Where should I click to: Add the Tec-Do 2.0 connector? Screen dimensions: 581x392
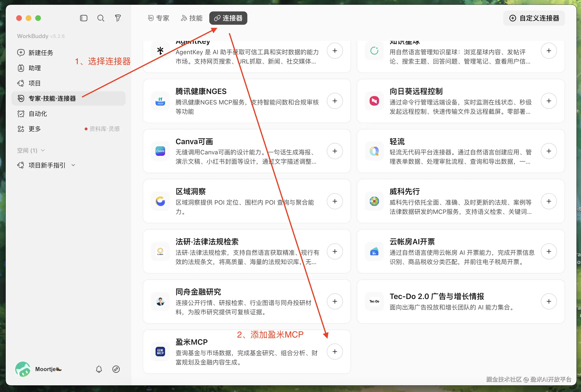coord(548,301)
